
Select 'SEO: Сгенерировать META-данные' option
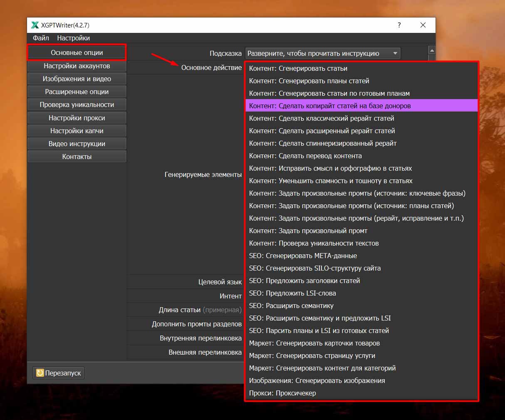[x=303, y=256]
